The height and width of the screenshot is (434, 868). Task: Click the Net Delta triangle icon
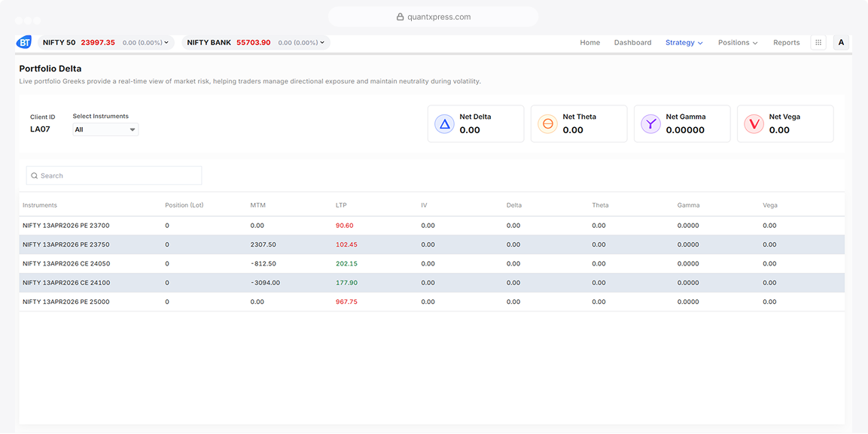pos(444,124)
